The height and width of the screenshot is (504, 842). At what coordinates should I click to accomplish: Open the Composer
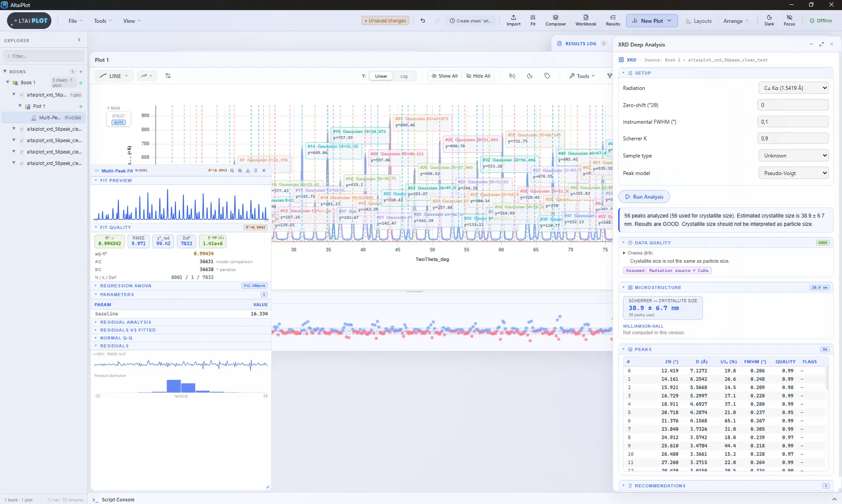point(555,21)
